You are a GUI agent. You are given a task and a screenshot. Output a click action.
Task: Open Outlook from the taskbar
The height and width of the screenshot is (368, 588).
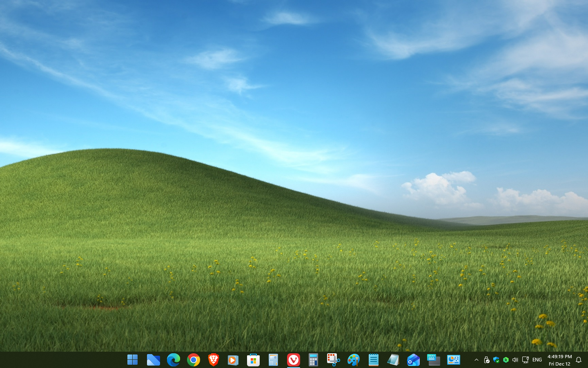coord(413,360)
